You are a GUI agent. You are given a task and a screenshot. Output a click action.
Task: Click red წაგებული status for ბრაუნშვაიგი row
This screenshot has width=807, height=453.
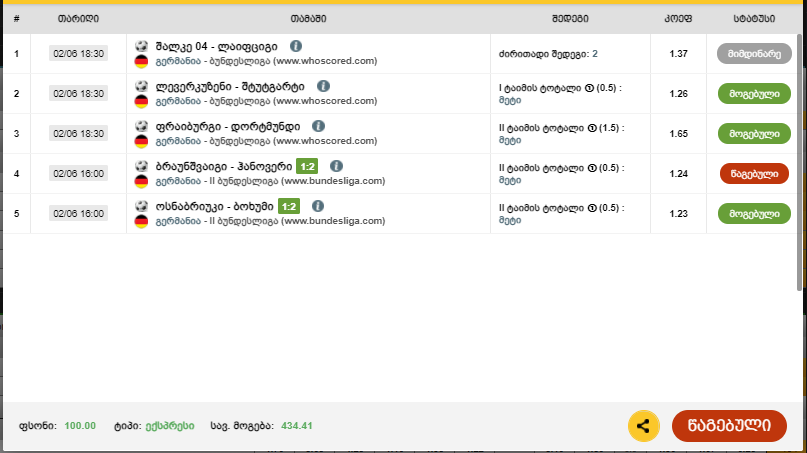click(754, 173)
